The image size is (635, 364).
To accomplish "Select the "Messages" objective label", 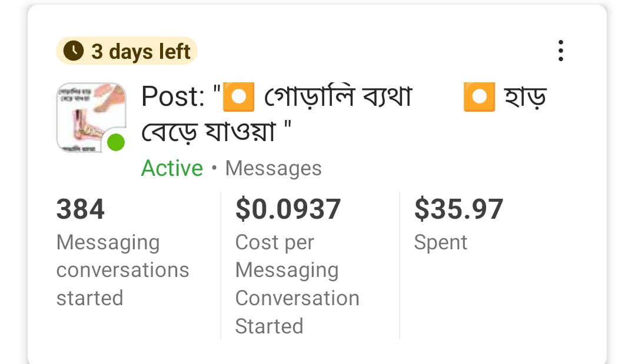I will tap(273, 169).
